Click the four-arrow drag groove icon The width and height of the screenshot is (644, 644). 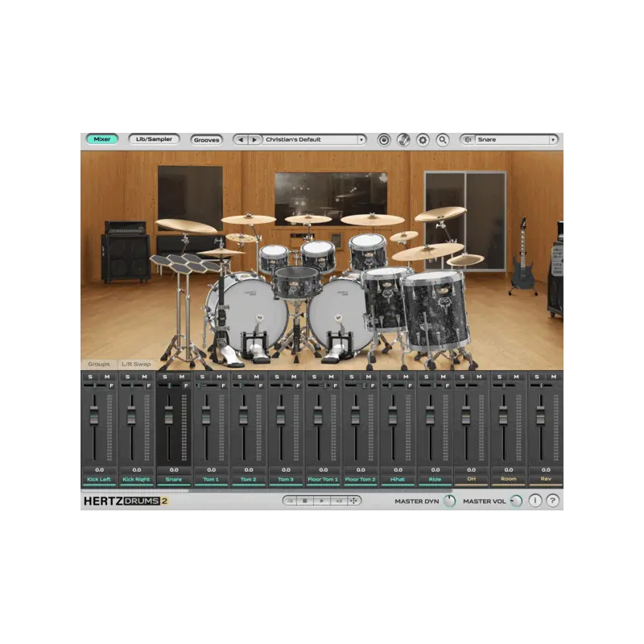point(353,501)
